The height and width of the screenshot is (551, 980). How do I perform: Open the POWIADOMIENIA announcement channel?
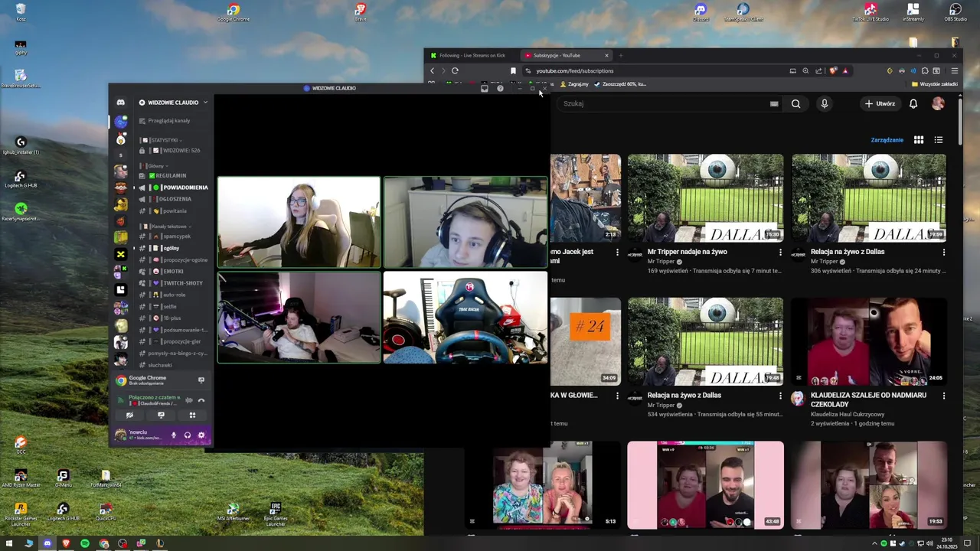point(173,187)
